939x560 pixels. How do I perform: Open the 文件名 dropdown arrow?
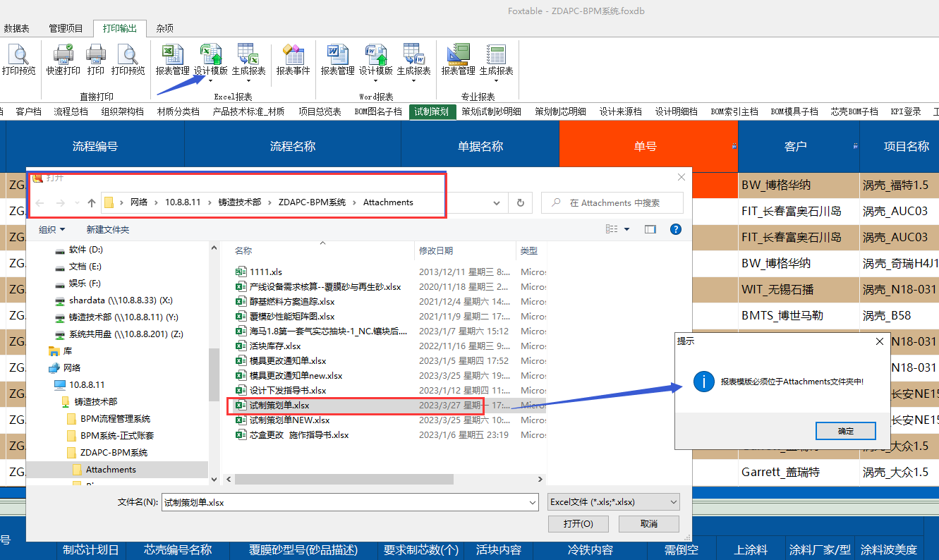[x=533, y=502]
